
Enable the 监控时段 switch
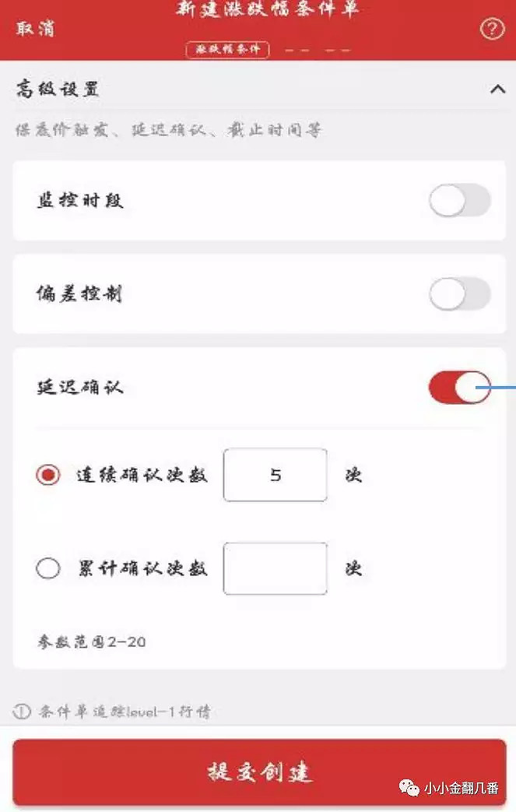click(460, 200)
